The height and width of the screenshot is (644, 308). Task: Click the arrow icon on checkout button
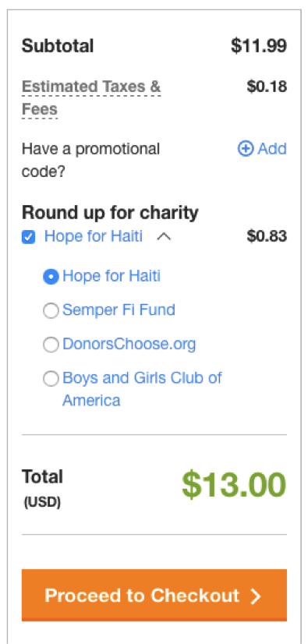pyautogui.click(x=256, y=596)
